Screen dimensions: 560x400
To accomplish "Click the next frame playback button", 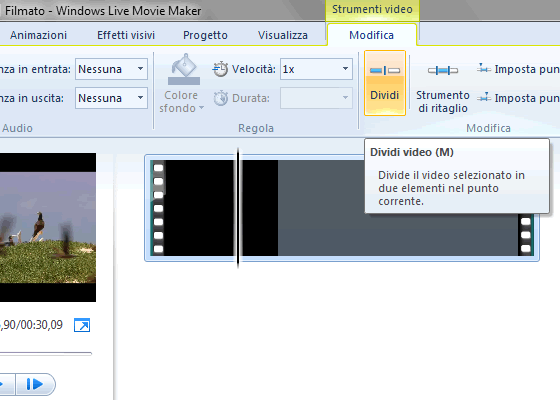I will point(35,384).
